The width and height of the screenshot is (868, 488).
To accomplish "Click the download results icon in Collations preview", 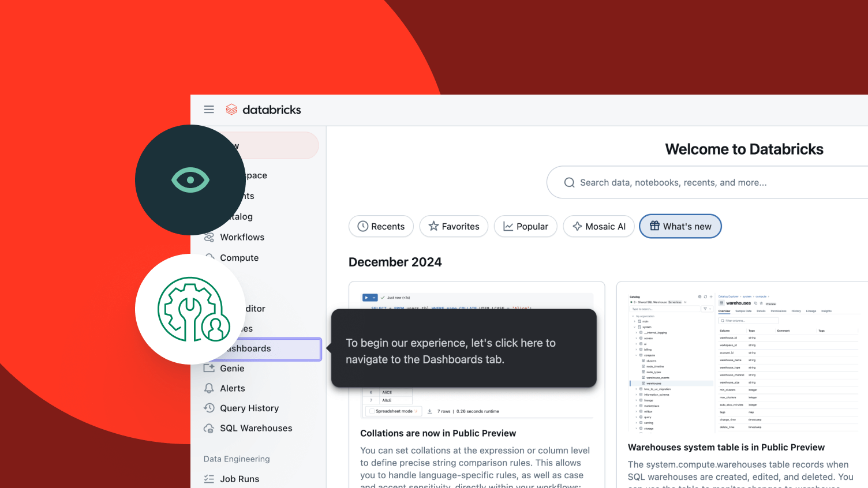I will click(x=429, y=411).
